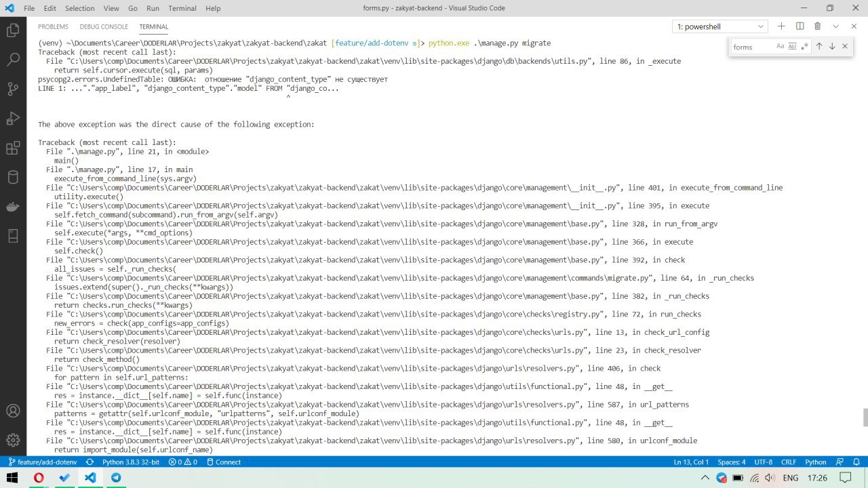
Task: Change indentation via Spaces: 4
Action: coord(732,462)
